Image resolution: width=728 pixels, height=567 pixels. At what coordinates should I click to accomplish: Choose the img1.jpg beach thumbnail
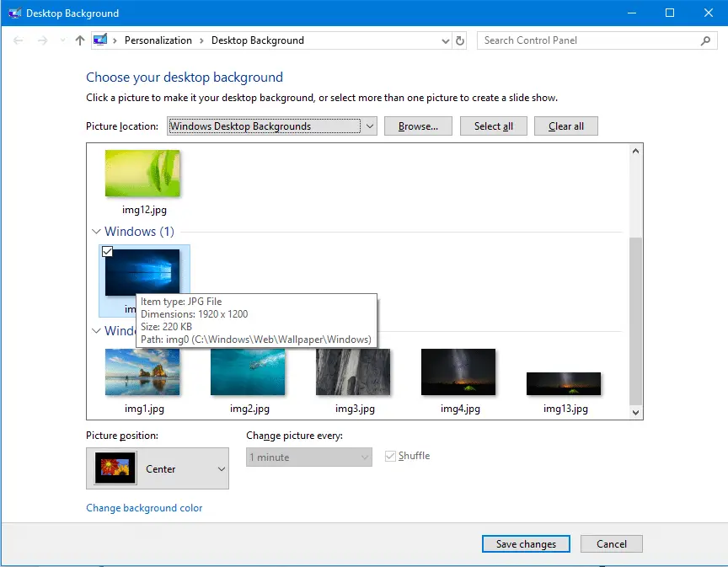click(x=142, y=372)
